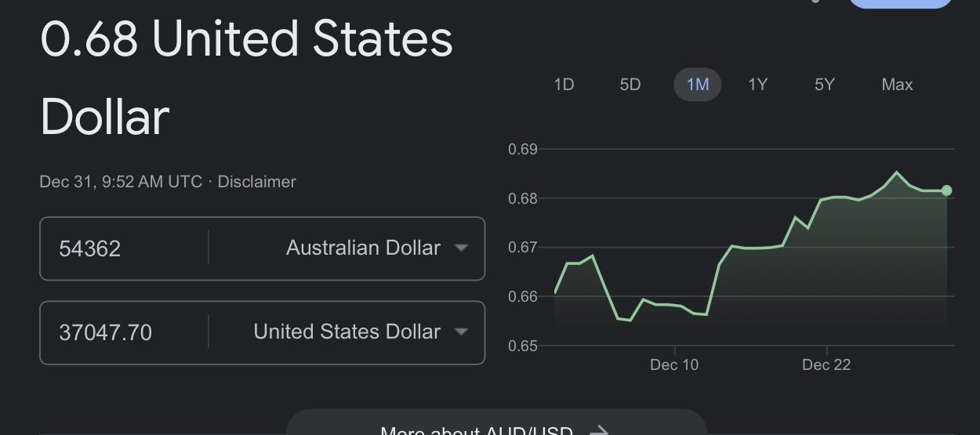980x435 pixels.
Task: Show the Max time range
Action: 897,85
